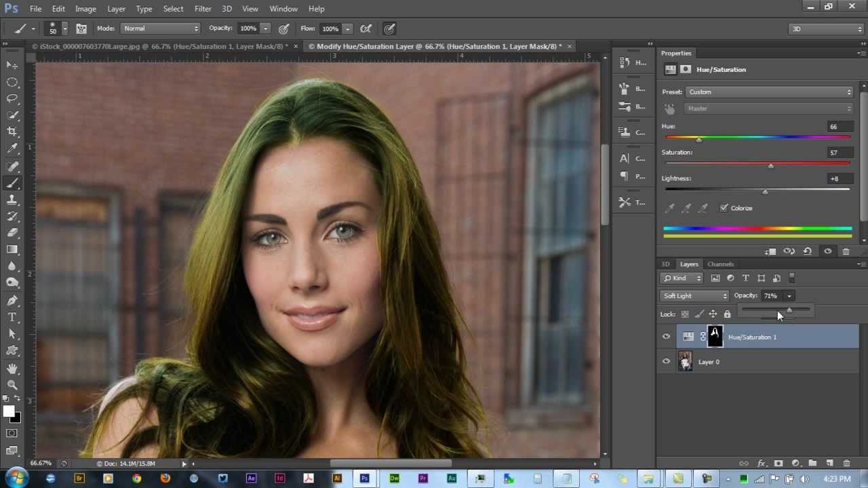The height and width of the screenshot is (488, 868).
Task: Hide the Hue/Saturation 1 layer
Action: pos(666,336)
